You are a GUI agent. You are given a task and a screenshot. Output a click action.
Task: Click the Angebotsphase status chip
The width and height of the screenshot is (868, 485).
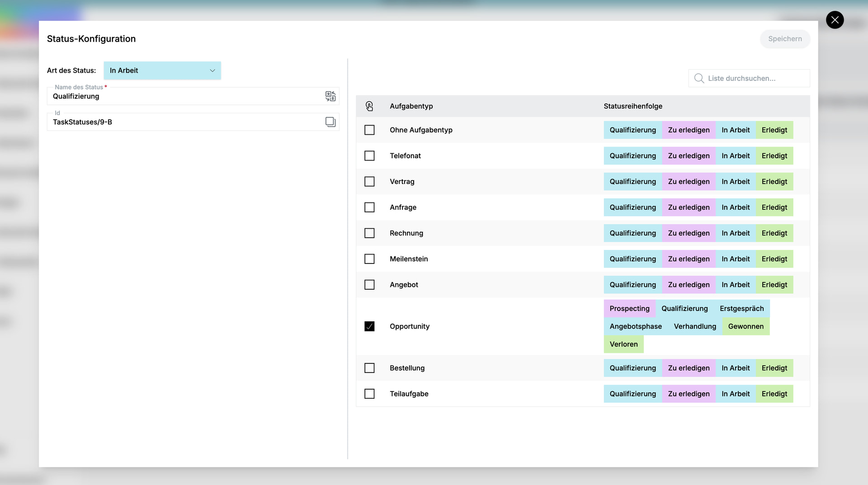click(x=636, y=326)
